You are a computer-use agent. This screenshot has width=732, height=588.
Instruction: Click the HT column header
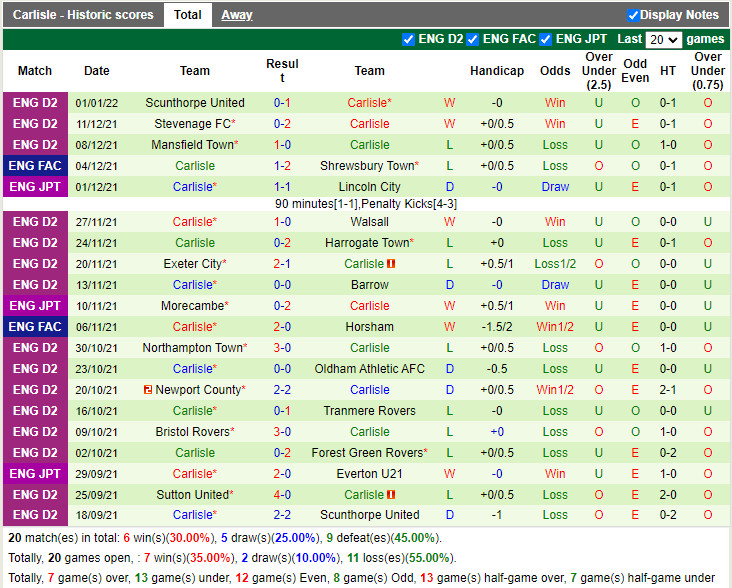[x=668, y=71]
